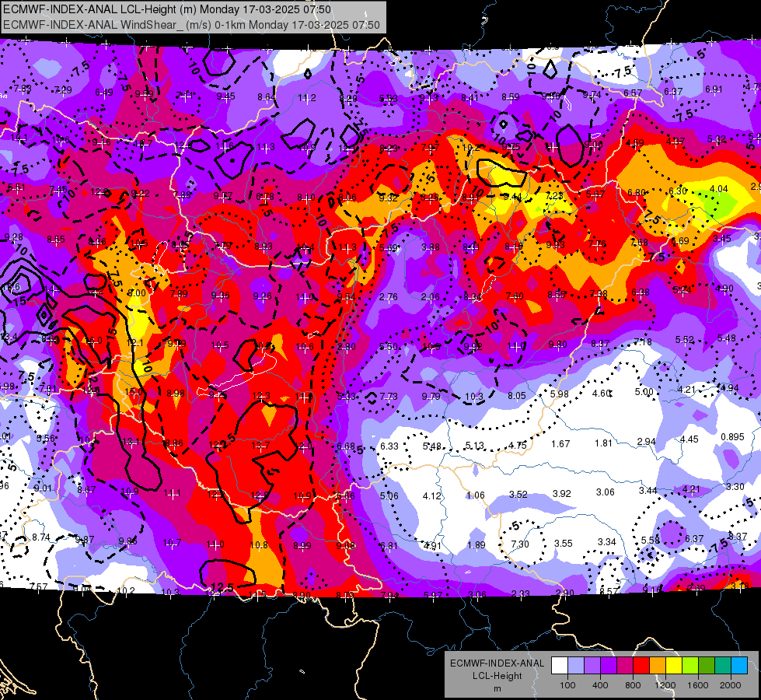761x700 pixels.
Task: Click the wind shear value 6.49
Action: click(104, 93)
